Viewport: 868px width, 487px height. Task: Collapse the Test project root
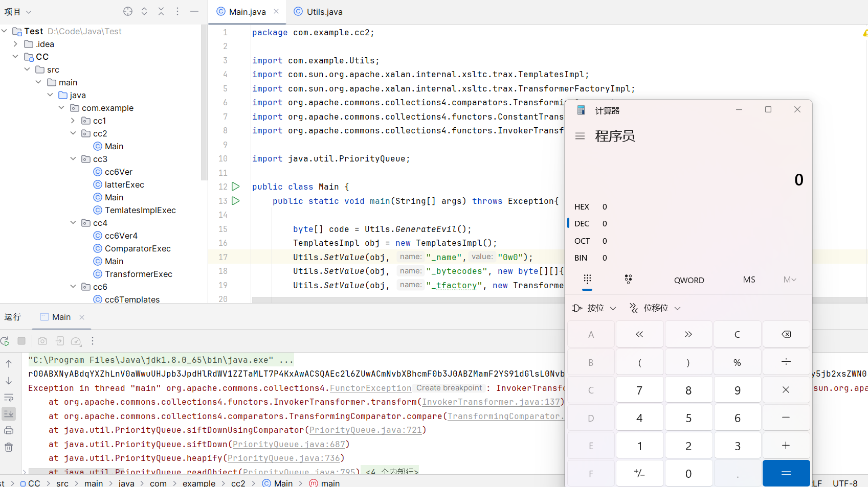4,31
